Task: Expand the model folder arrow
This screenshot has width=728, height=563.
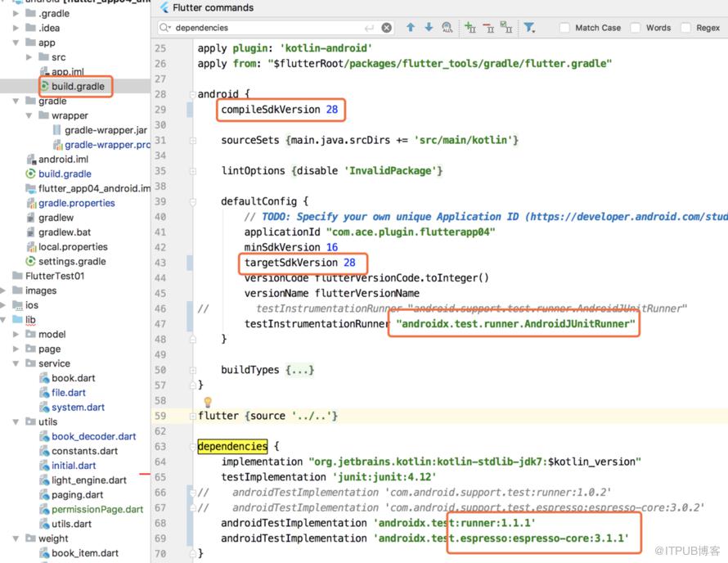Action: (x=16, y=335)
